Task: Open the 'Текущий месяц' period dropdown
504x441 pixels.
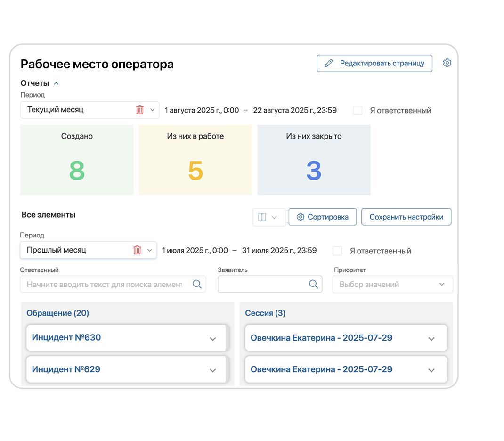Action: point(152,110)
